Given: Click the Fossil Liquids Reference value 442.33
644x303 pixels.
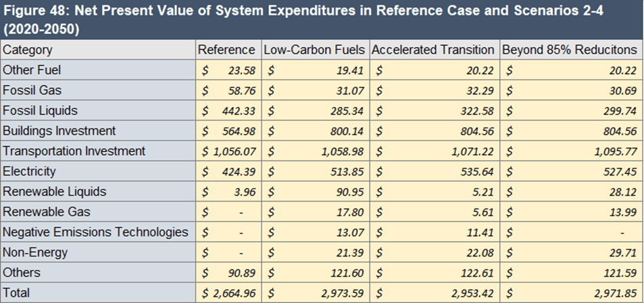Looking at the screenshot, I should pos(238,111).
